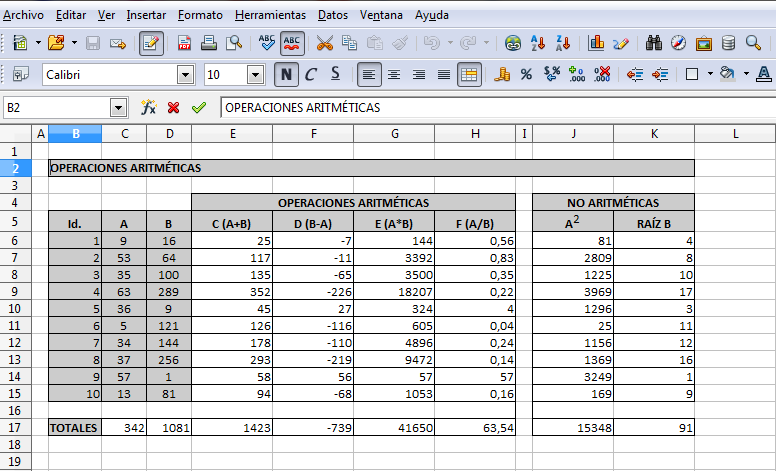Image resolution: width=777 pixels, height=471 pixels.
Task: Click the Function Wizard icon
Action: (149, 107)
